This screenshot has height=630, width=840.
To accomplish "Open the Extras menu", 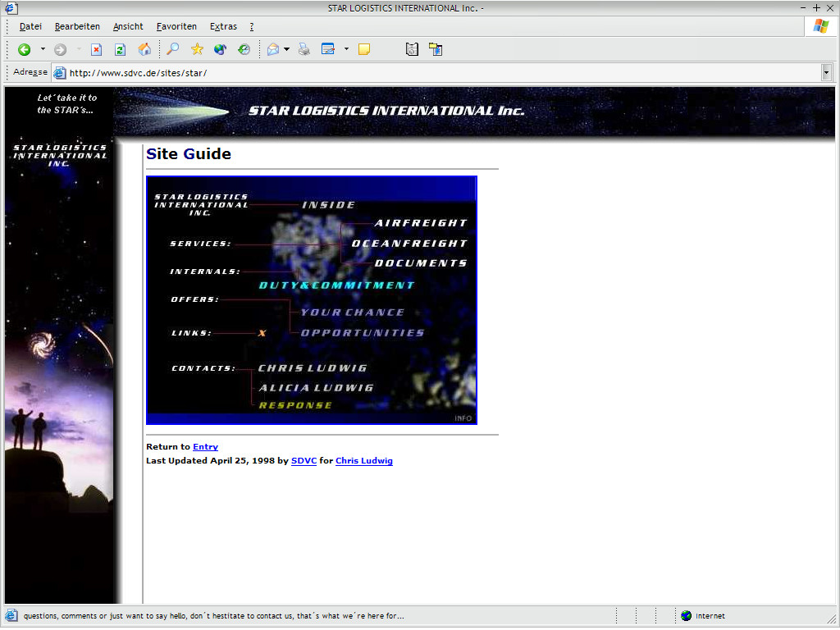I will pyautogui.click(x=223, y=26).
